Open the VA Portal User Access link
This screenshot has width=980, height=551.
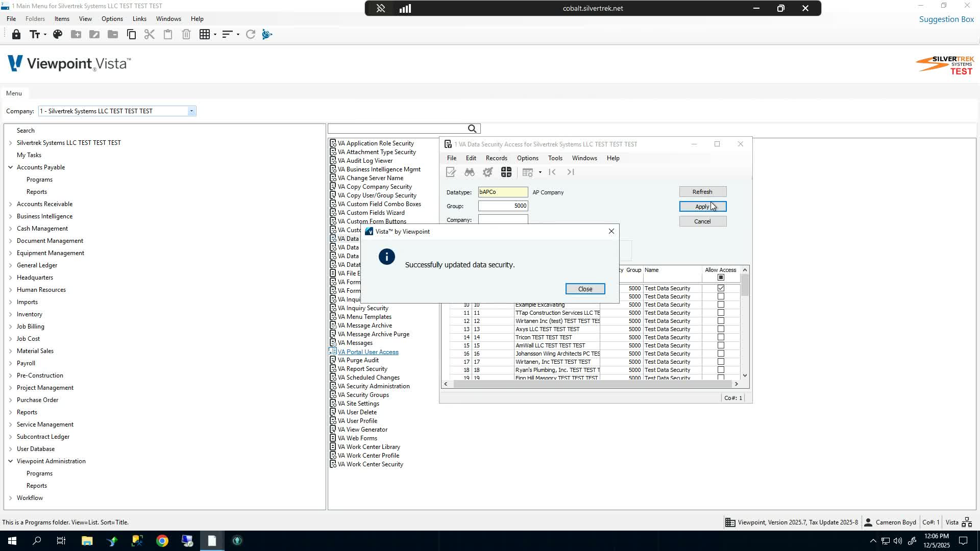coord(368,352)
